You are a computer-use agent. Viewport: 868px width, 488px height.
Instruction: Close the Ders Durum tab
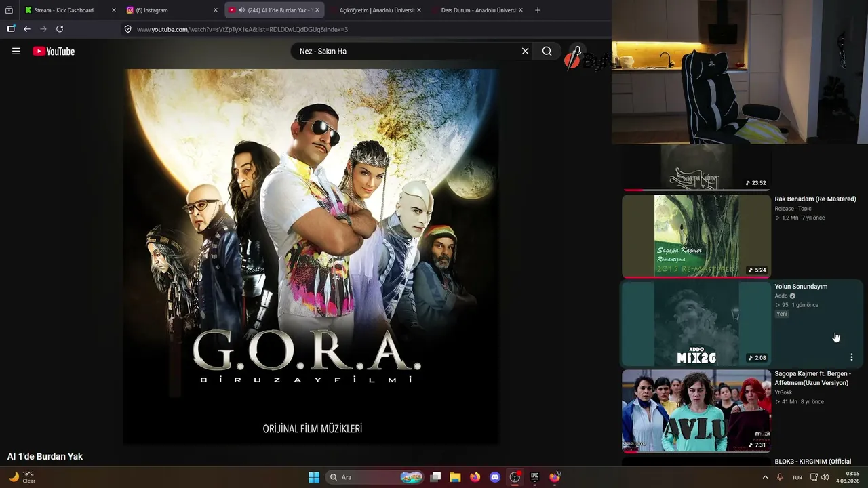point(521,10)
